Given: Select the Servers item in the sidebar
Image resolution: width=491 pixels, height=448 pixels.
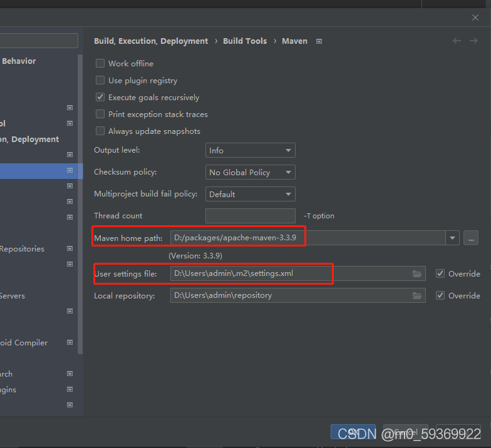Looking at the screenshot, I should tap(13, 295).
